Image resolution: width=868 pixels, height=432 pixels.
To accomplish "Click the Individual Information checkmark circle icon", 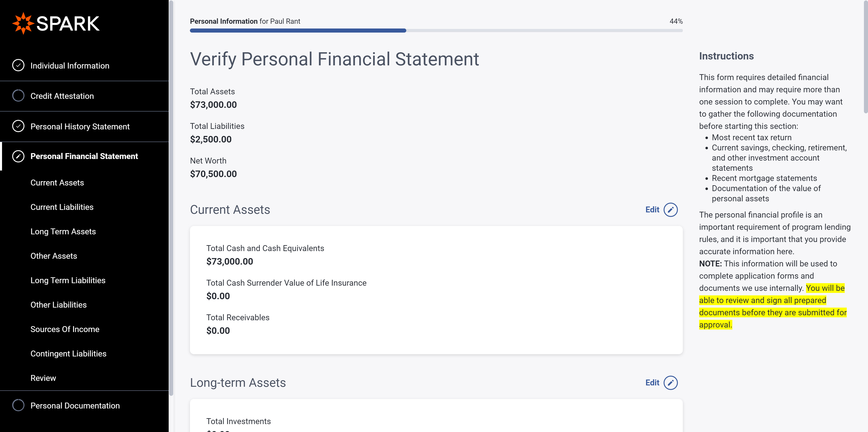I will (18, 65).
